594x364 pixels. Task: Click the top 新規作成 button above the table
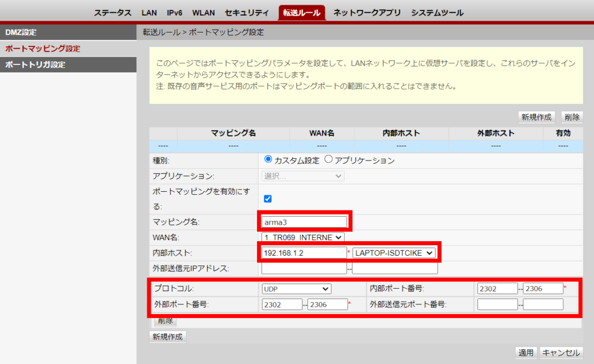click(x=537, y=117)
